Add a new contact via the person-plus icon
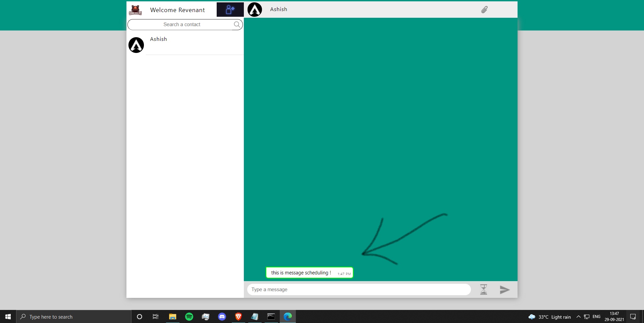This screenshot has height=323, width=644. click(229, 9)
